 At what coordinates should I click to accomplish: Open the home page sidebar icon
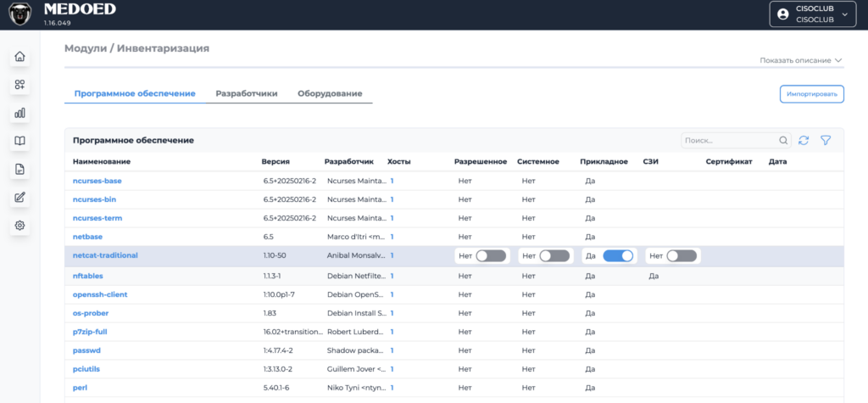[20, 57]
